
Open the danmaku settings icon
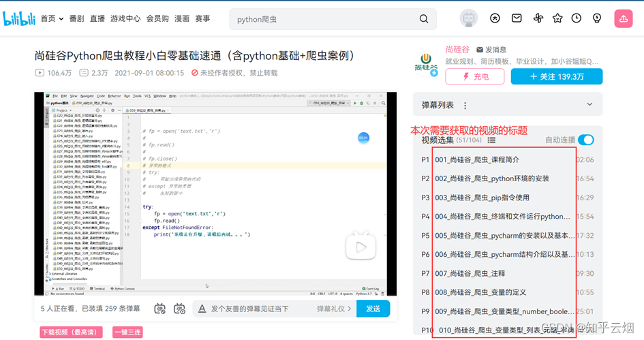pos(179,309)
